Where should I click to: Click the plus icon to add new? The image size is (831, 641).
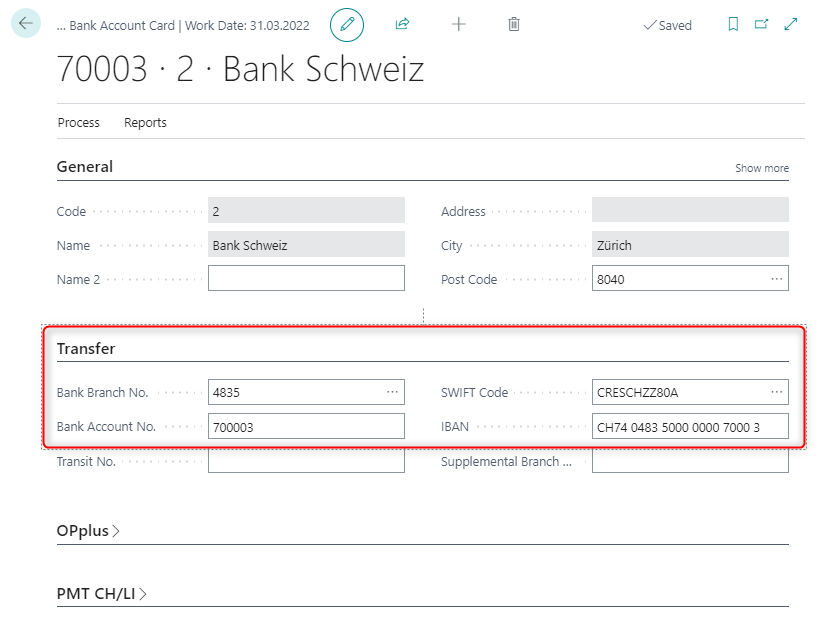coord(459,24)
